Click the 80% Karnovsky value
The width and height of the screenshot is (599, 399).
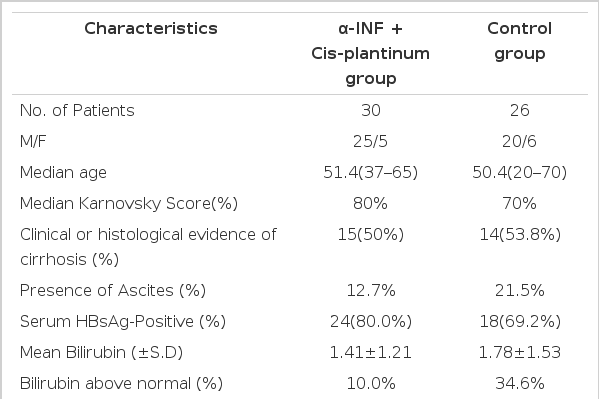click(371, 203)
